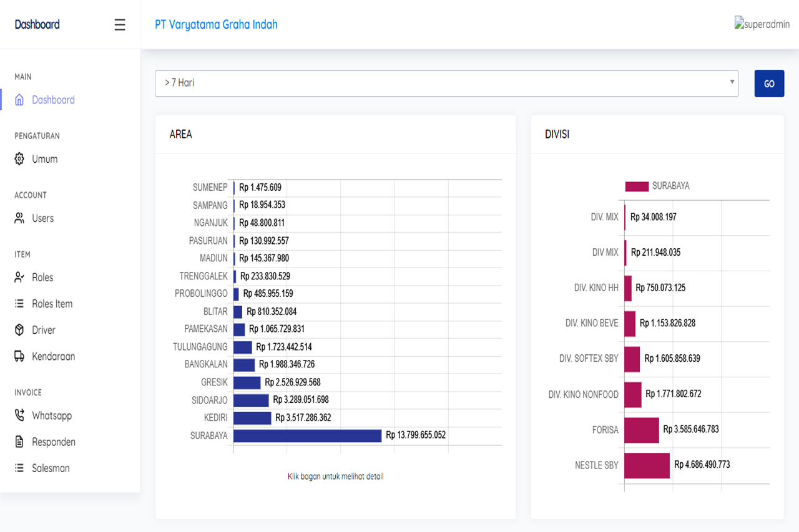Viewport: 799px width, 532px height.
Task: Click the SURABAYA bar in AREA chart
Action: [307, 435]
